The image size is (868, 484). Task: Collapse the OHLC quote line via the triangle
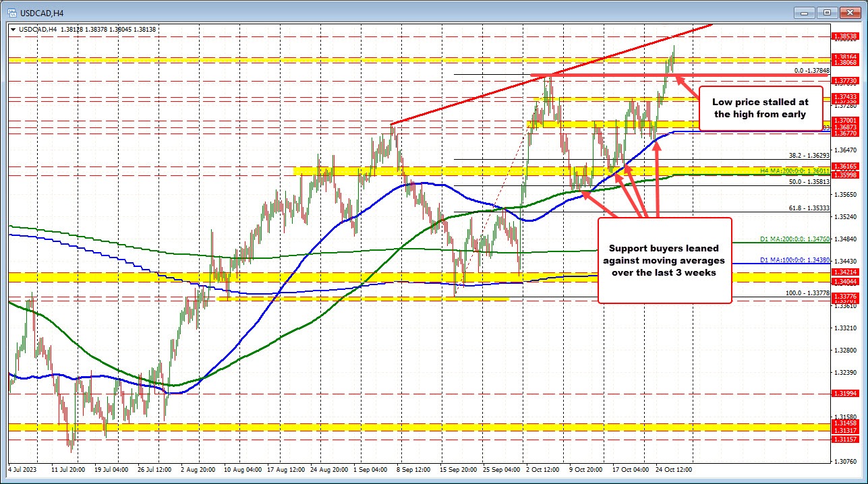(14, 29)
